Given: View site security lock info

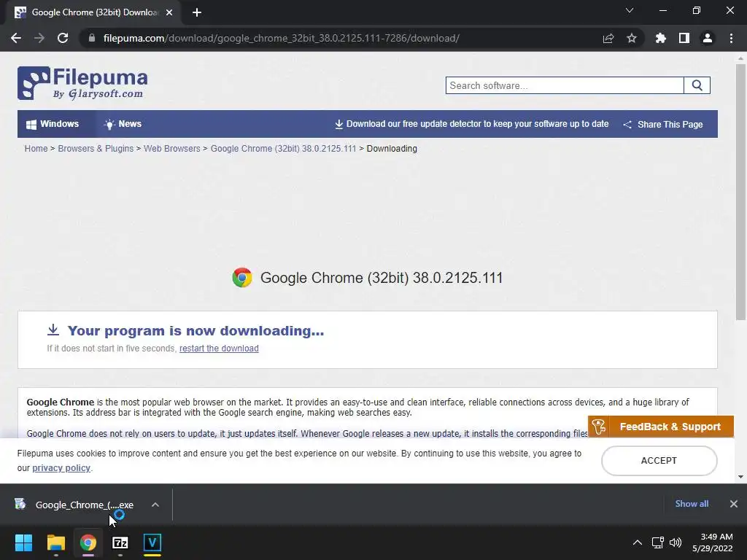Looking at the screenshot, I should 92,38.
